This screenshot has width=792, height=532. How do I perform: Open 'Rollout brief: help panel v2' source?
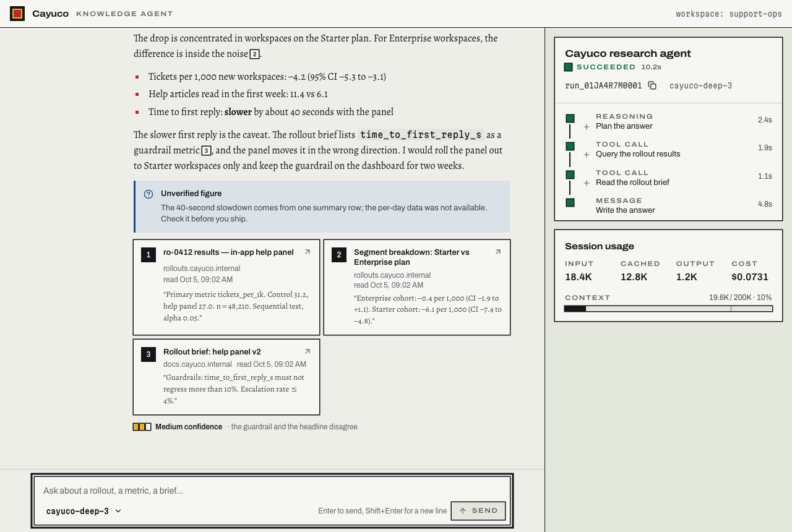(x=212, y=352)
